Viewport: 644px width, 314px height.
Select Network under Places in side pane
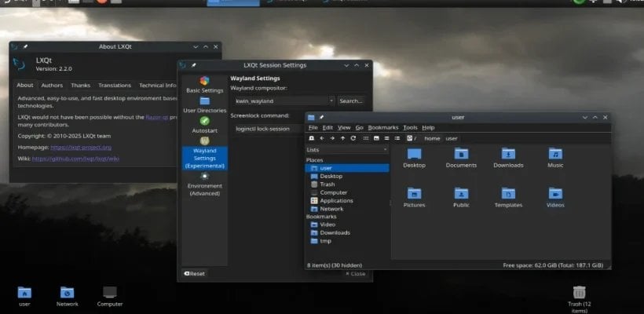[x=347, y=209]
